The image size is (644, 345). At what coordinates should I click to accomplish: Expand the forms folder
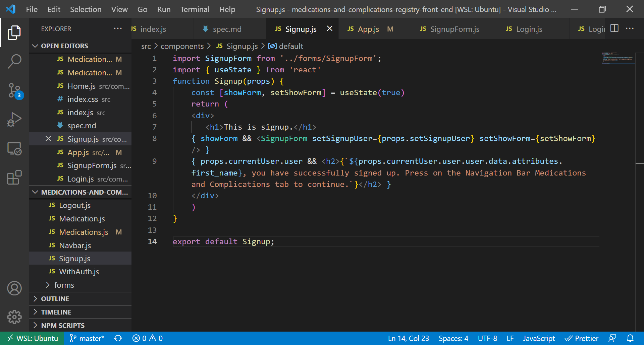coord(64,285)
